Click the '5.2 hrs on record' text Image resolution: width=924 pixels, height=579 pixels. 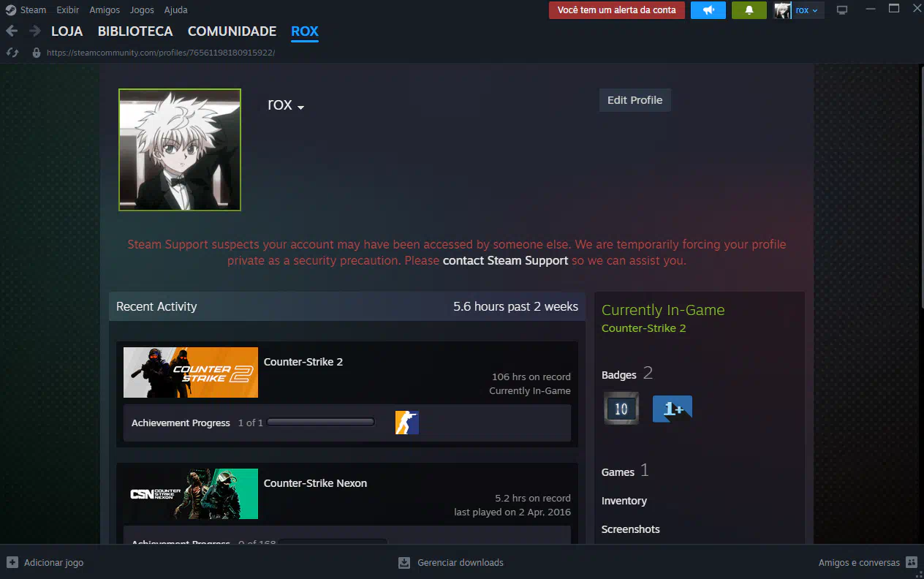(x=532, y=498)
